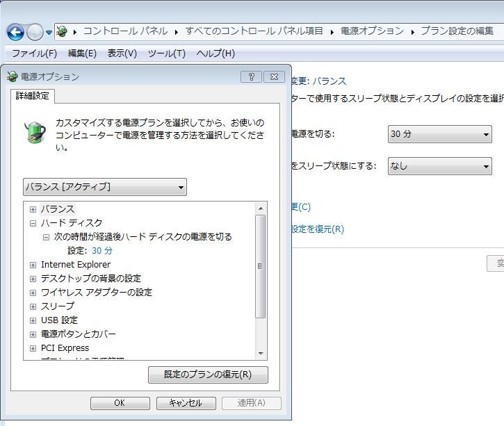Collapse 次の時間が経過後ハード ディスクの電源を切る node

pyautogui.click(x=47, y=238)
